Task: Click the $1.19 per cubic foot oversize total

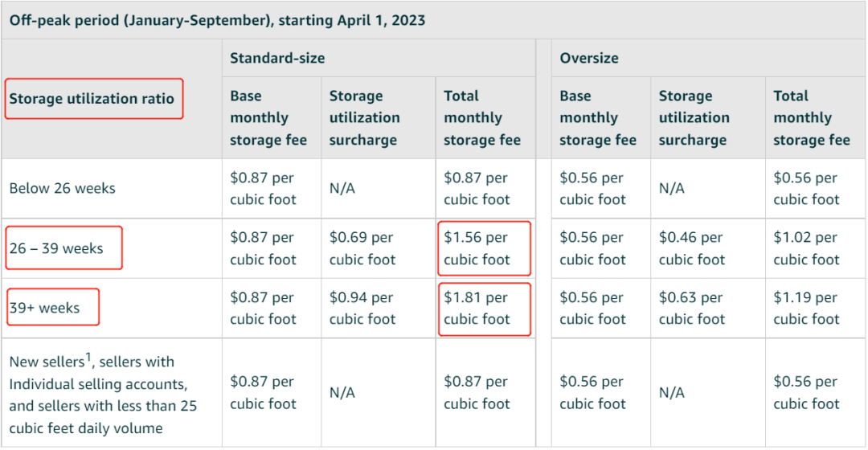Action: (x=806, y=309)
